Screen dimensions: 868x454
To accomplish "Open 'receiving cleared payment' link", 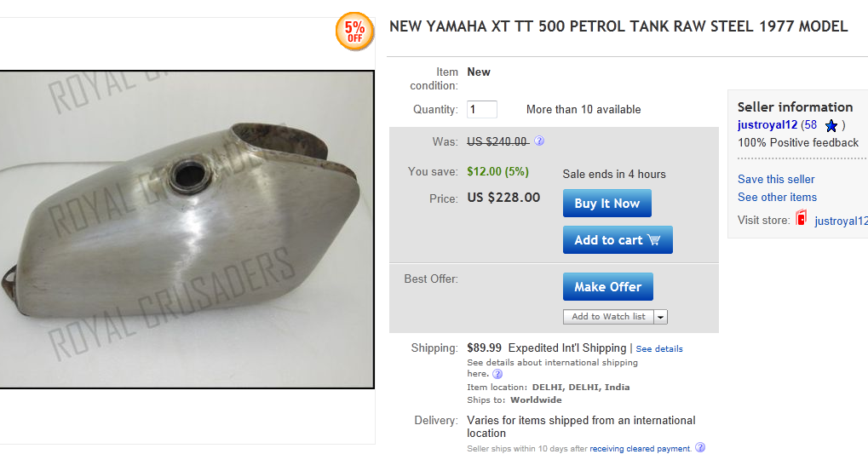I will point(640,448).
